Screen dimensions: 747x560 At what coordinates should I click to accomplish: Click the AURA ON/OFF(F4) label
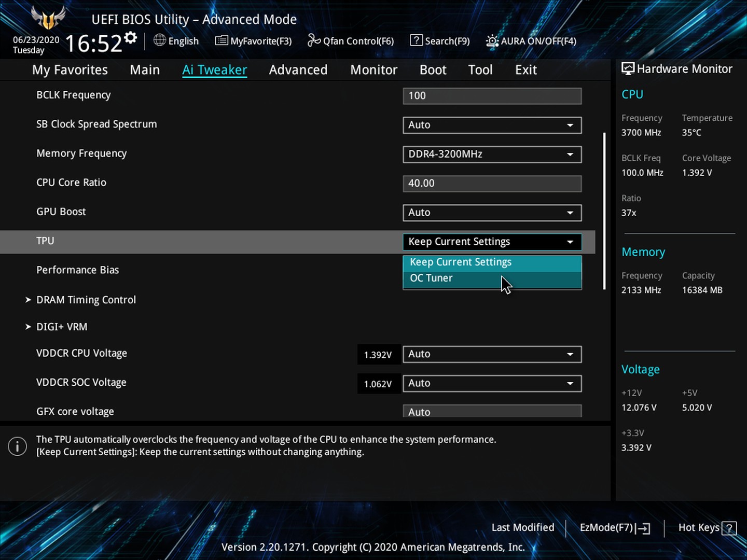click(538, 41)
